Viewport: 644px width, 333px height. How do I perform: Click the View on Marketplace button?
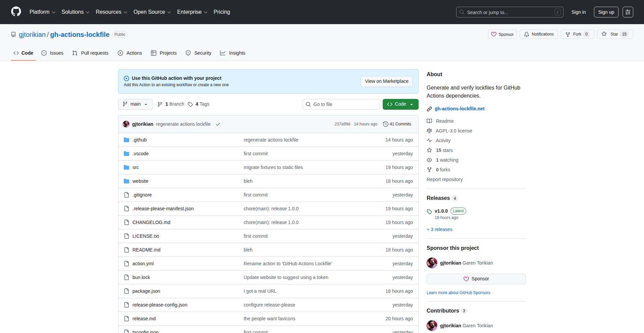[x=386, y=81]
